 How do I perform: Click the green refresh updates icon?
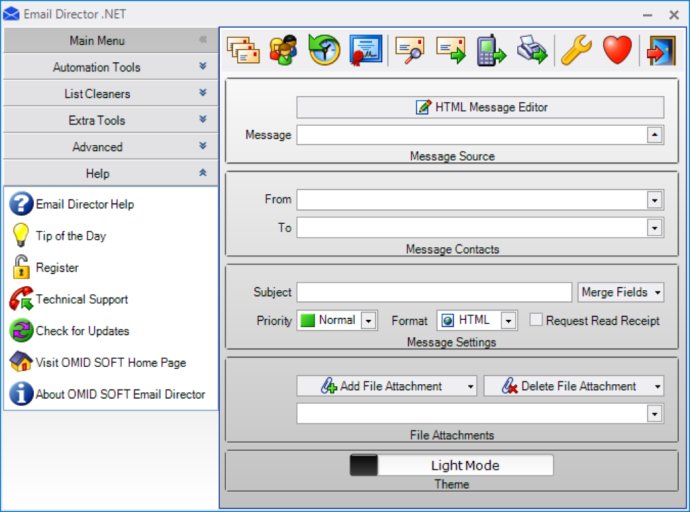pos(21,330)
